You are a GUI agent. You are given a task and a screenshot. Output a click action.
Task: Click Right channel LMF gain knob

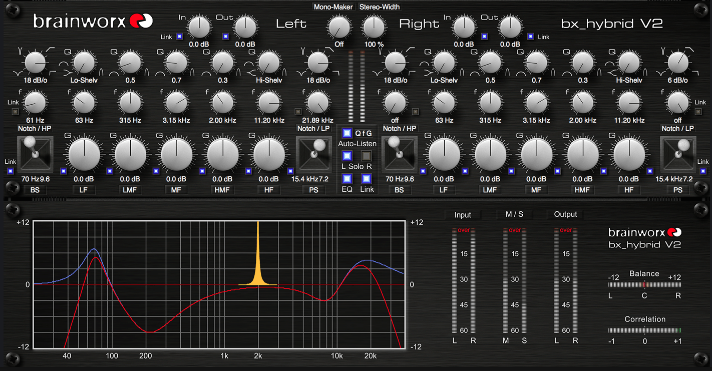pos(490,154)
